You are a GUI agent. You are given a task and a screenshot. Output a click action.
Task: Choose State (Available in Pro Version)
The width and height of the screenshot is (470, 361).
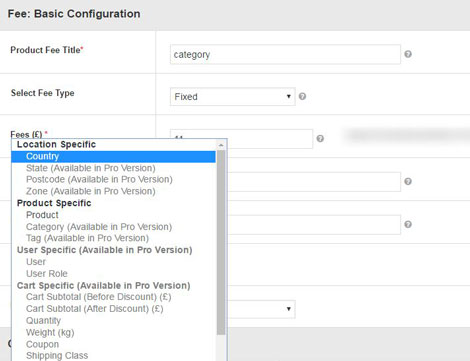(91, 168)
